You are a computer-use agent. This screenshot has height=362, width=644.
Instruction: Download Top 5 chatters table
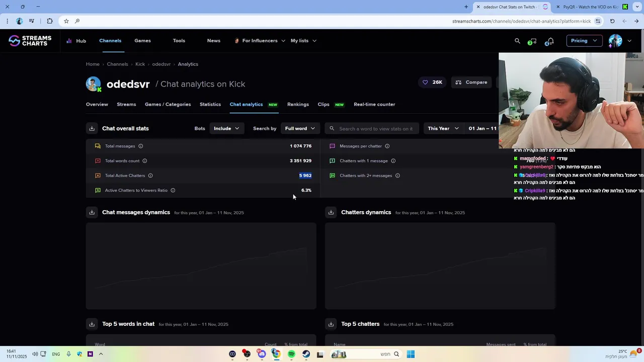click(x=331, y=324)
